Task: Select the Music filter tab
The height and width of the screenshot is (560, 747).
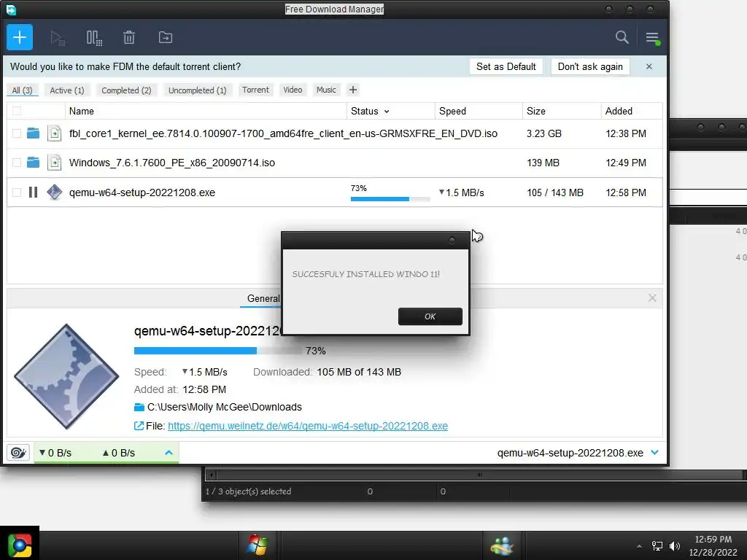Action: pos(326,90)
